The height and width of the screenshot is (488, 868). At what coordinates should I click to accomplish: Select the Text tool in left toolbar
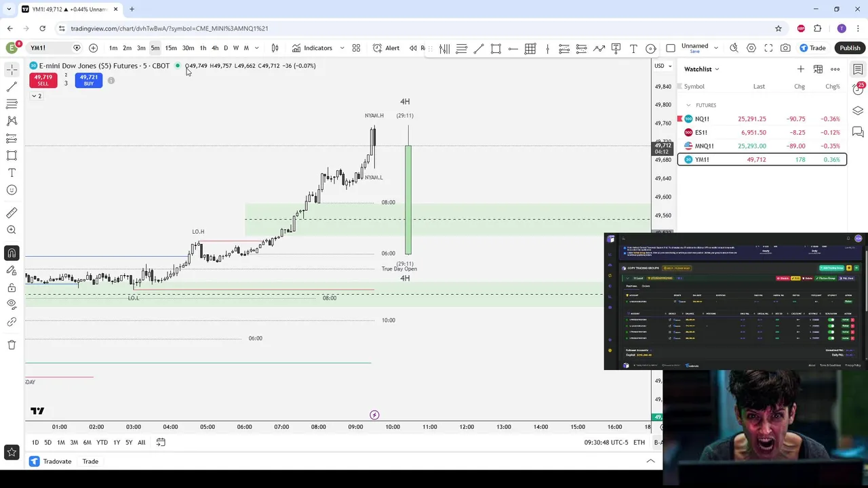click(12, 173)
